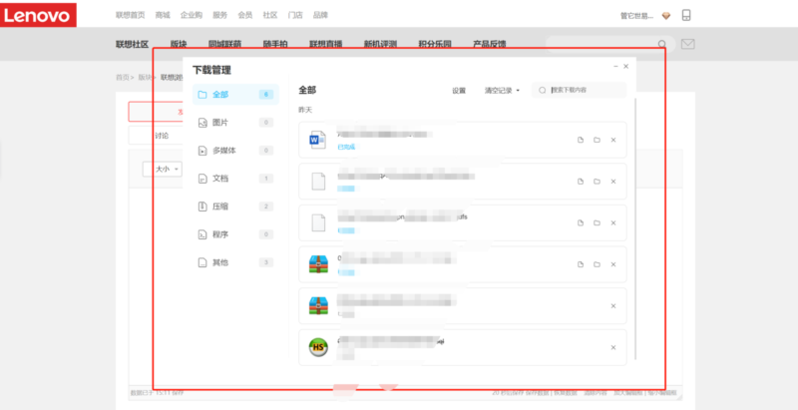Select the 其他 category in sidebar
798x410 pixels.
point(220,262)
